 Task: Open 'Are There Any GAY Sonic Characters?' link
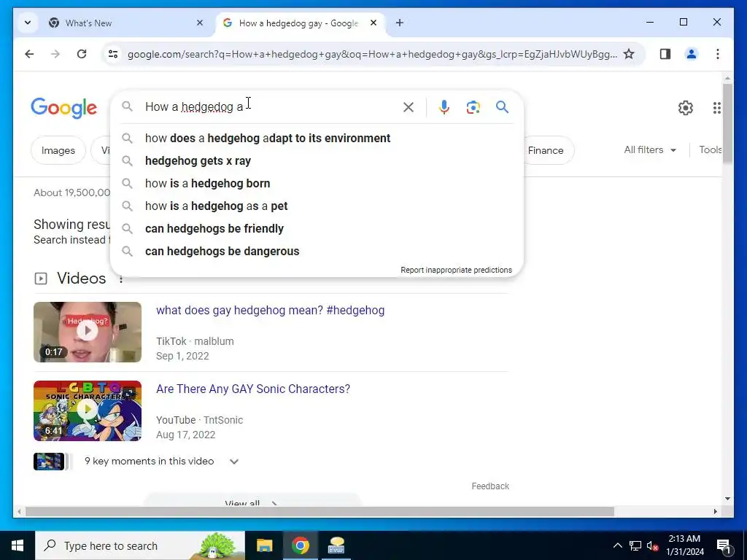(253, 389)
